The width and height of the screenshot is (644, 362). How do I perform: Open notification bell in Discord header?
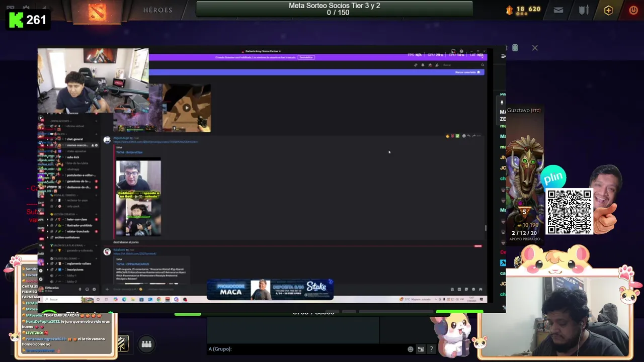[423, 65]
